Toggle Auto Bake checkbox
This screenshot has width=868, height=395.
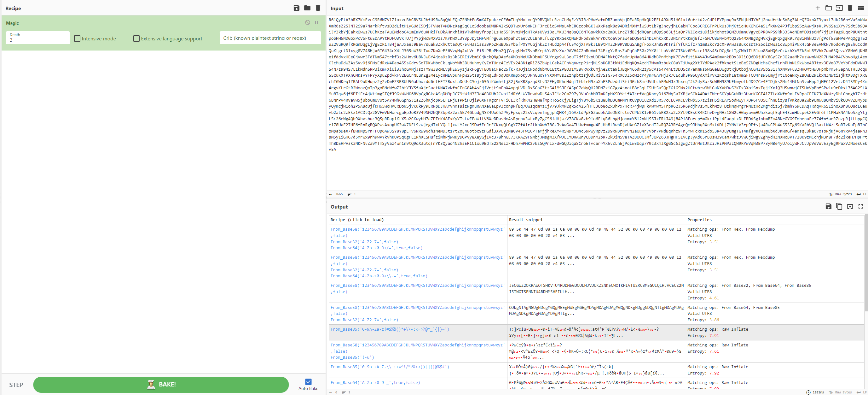point(308,381)
